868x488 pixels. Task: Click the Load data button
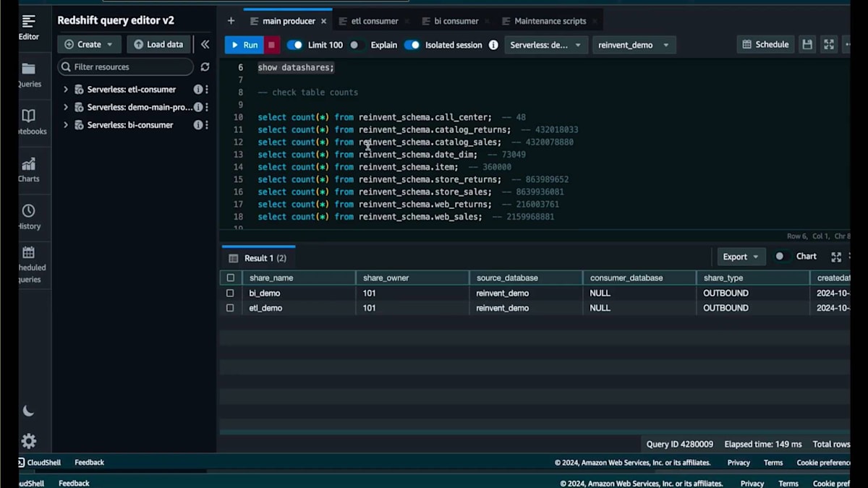[x=158, y=44]
